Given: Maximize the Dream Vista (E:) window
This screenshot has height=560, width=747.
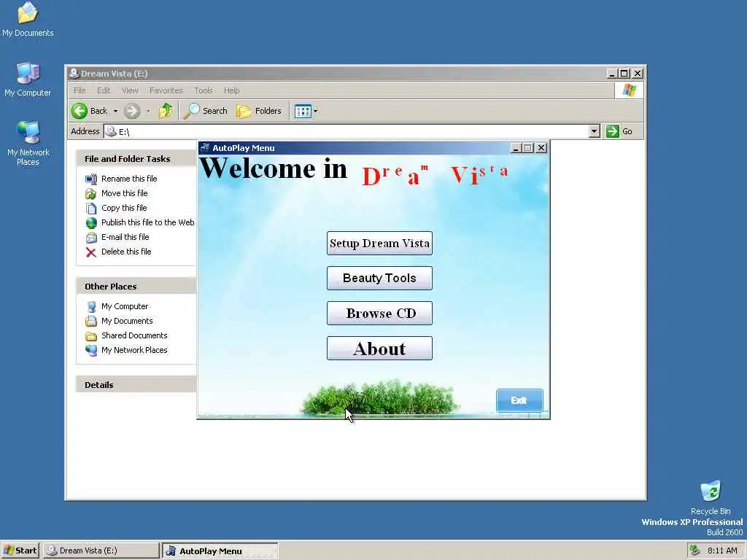Looking at the screenshot, I should pyautogui.click(x=624, y=74).
